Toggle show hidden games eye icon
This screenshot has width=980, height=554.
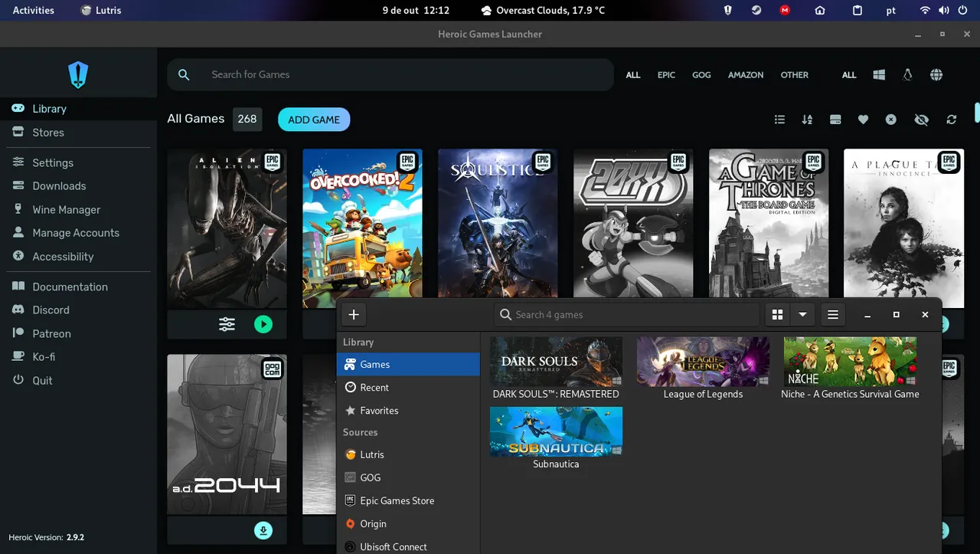[x=921, y=120]
